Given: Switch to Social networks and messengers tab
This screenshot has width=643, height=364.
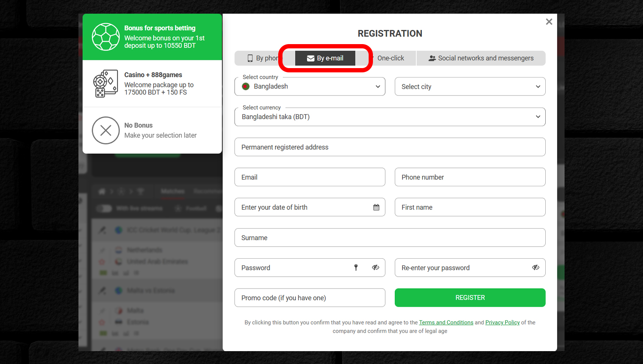Looking at the screenshot, I should 481,58.
